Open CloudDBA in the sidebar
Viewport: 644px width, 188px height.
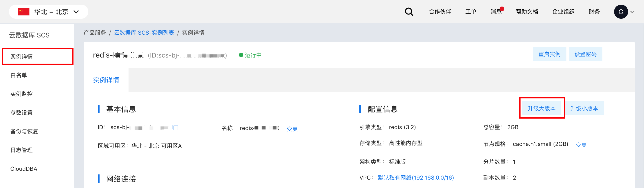[x=24, y=169]
